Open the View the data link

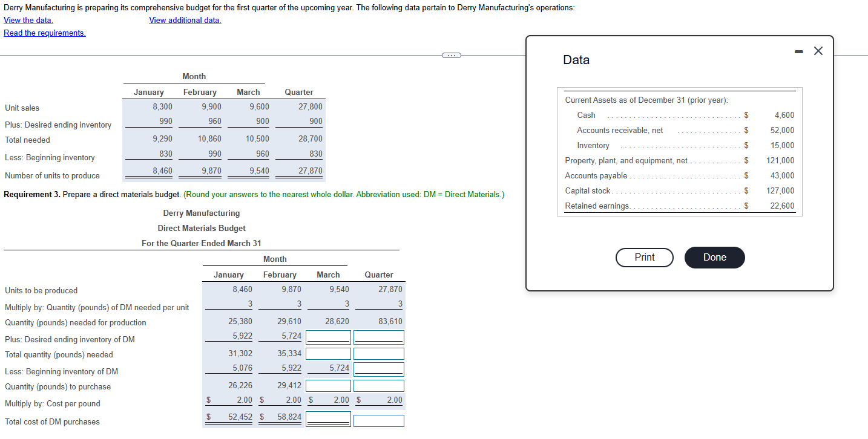[x=28, y=20]
